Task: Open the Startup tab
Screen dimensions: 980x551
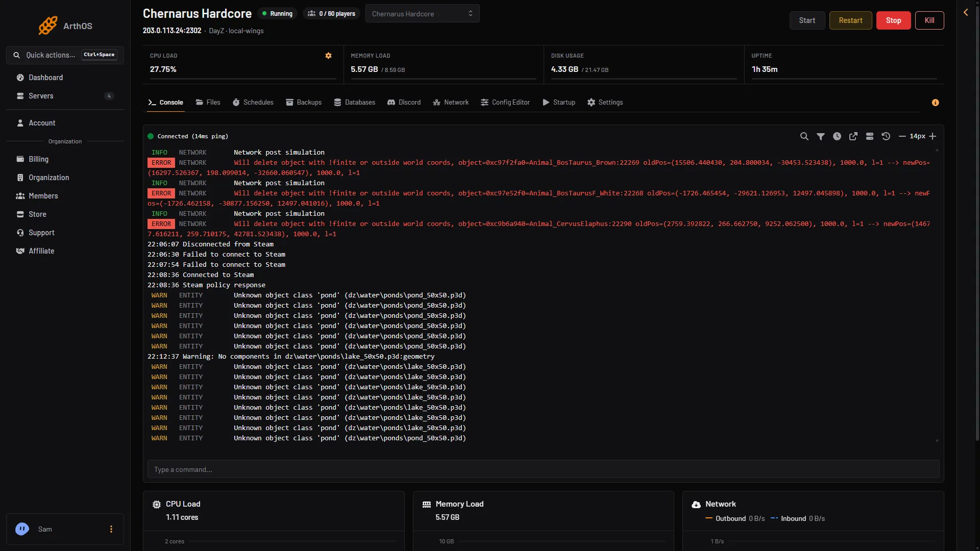Action: (559, 103)
